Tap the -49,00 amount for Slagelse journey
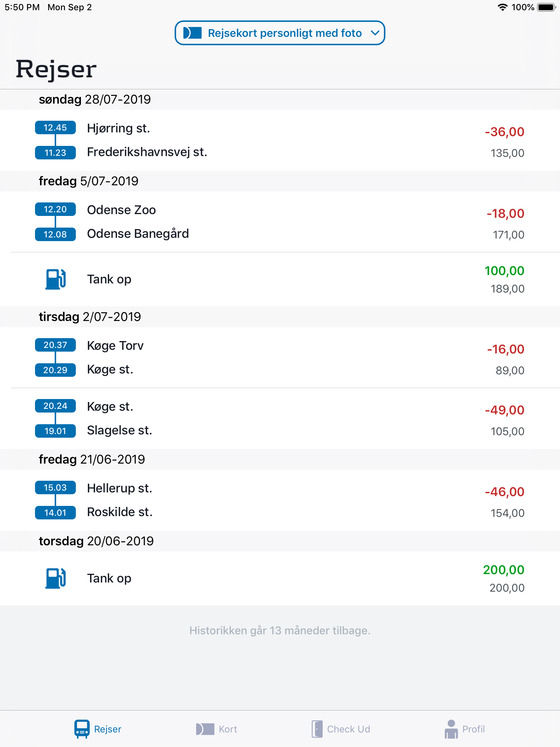 click(505, 410)
